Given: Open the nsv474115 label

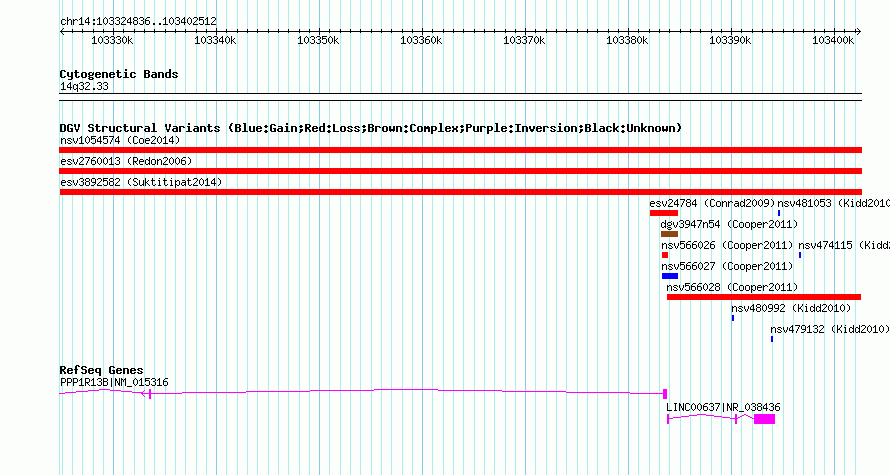Looking at the screenshot, I should tap(844, 245).
